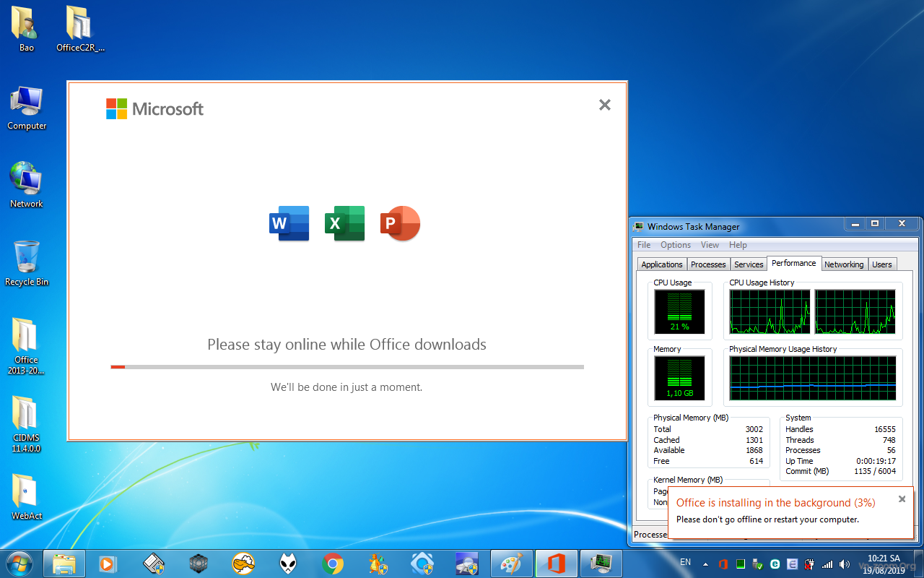Open the network signal tray icon
The height and width of the screenshot is (578, 924).
(x=827, y=564)
